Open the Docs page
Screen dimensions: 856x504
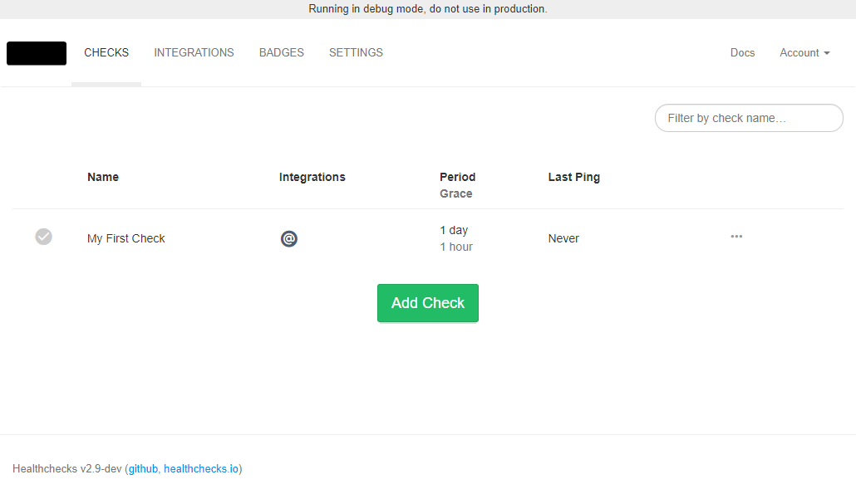pyautogui.click(x=742, y=52)
